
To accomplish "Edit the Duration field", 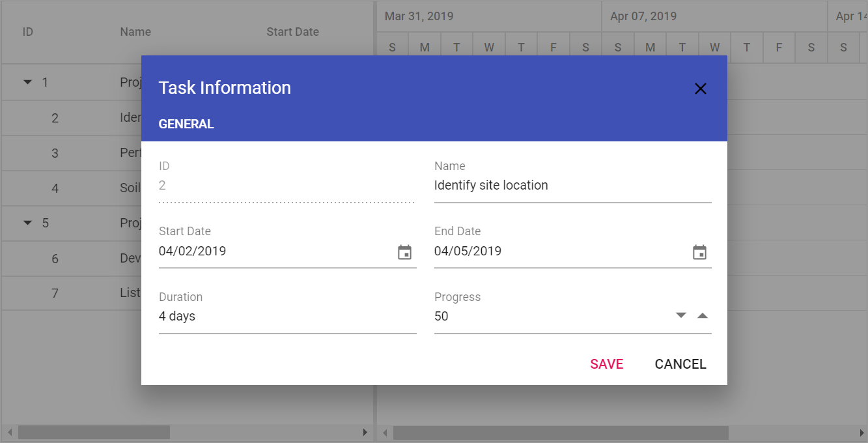I will click(x=287, y=317).
